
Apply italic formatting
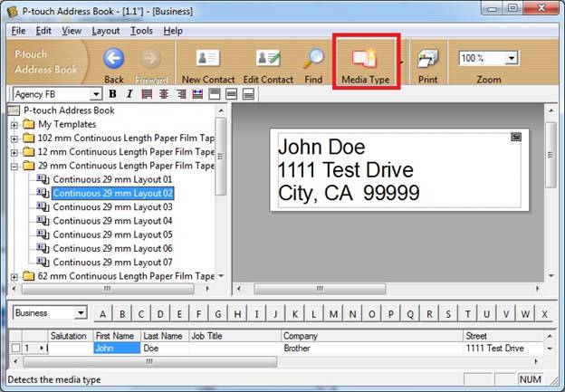pyautogui.click(x=129, y=94)
